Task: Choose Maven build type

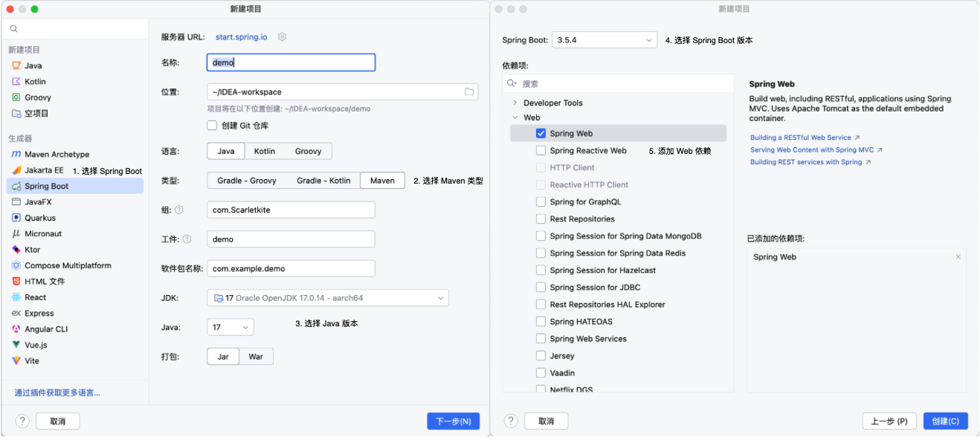Action: 383,181
